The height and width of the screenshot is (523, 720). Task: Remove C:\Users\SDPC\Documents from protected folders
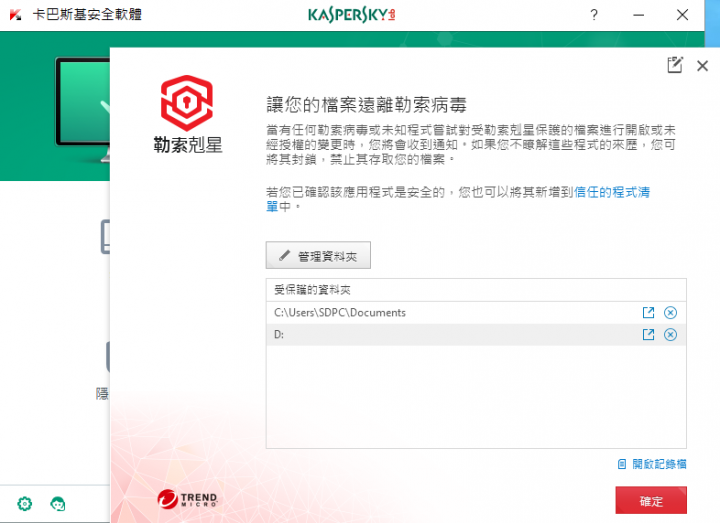pos(670,313)
